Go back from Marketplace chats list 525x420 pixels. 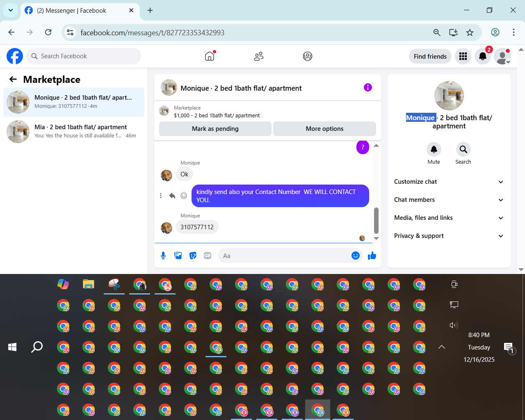pos(13,80)
